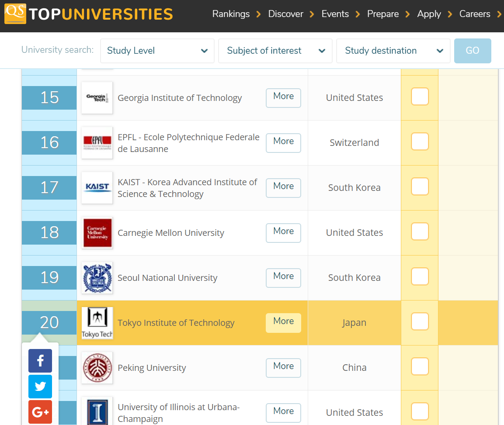Check the compare box for Seoul National University

(x=420, y=276)
